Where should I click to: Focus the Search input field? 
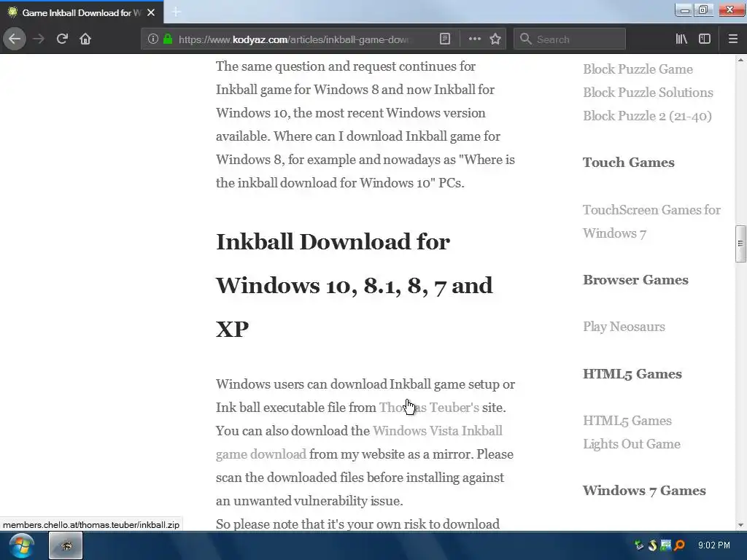tap(570, 39)
